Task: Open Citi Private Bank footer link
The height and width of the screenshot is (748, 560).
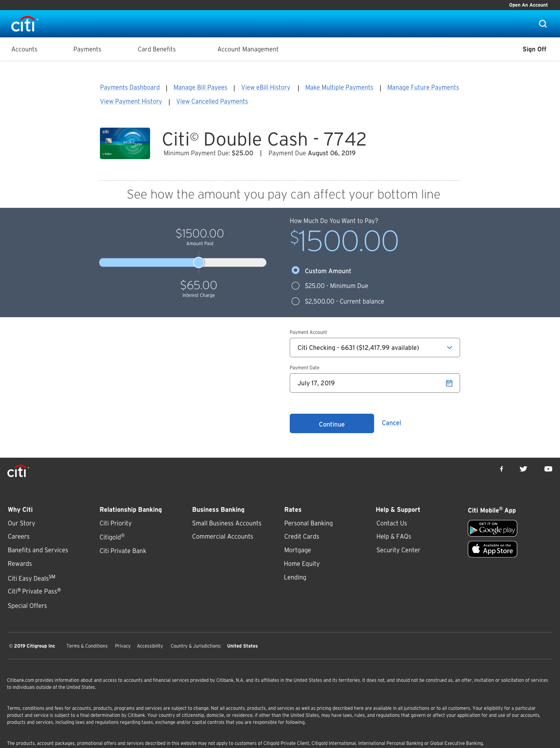Action: point(123,551)
